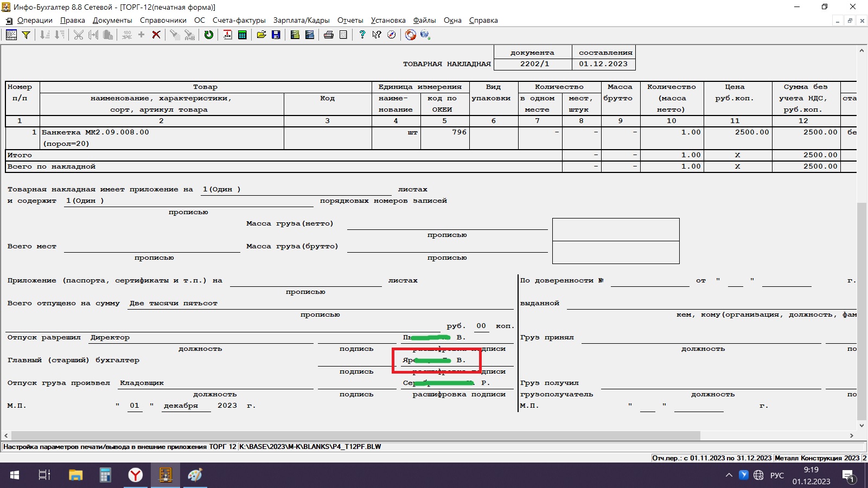Click the vertical scrollbar down arrow
The width and height of the screenshot is (868, 488).
861,425
